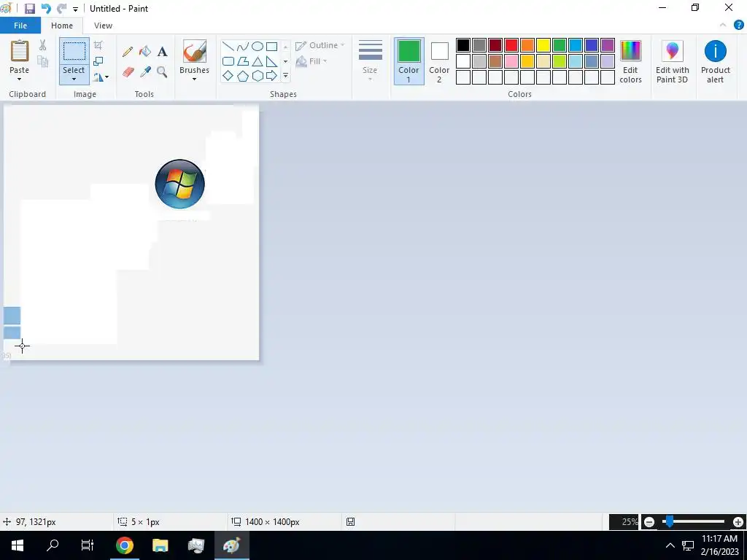Open the shape Fill dropdown

click(x=311, y=61)
